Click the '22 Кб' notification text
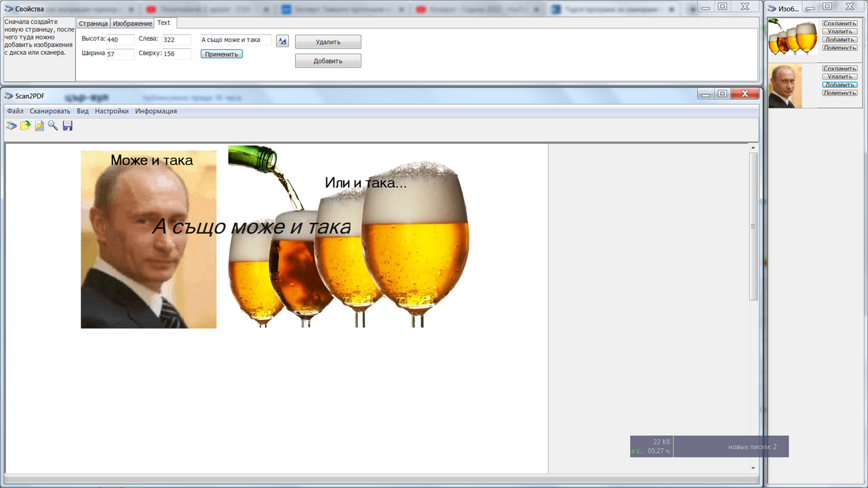 [x=661, y=442]
